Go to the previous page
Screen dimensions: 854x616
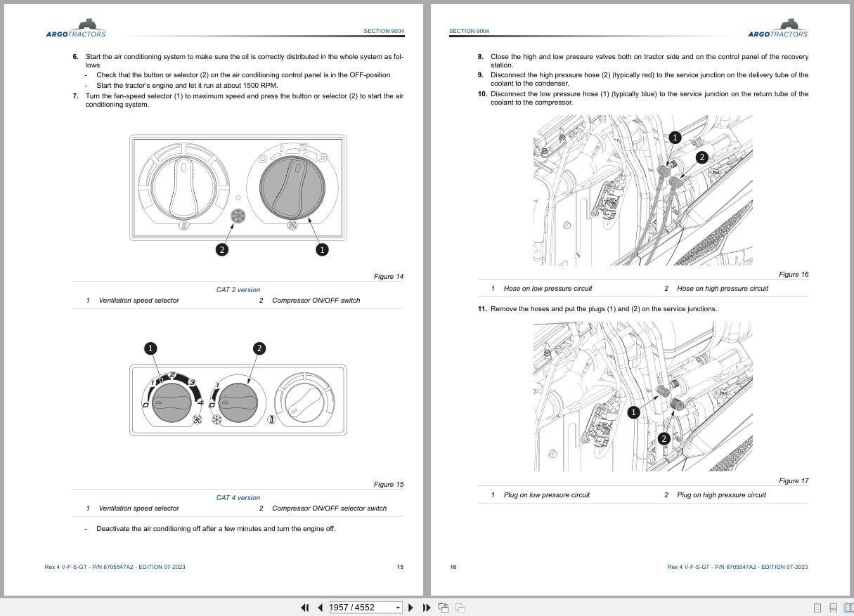point(320,608)
